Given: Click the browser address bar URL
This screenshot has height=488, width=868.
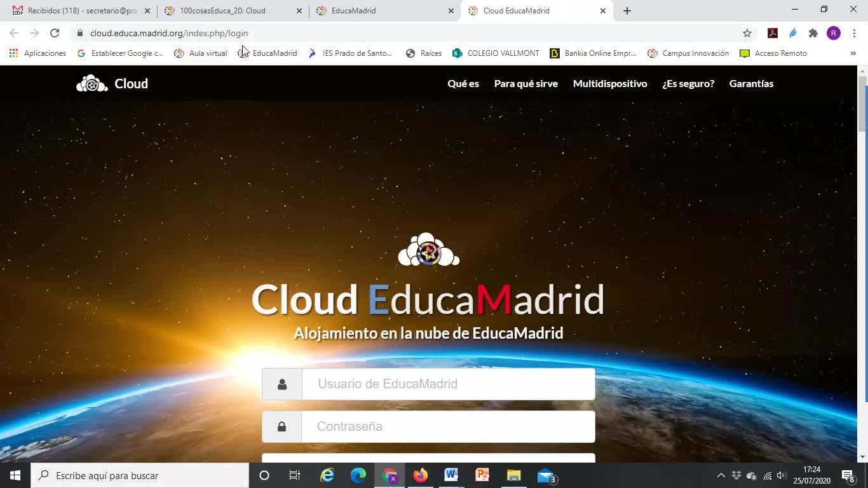Looking at the screenshot, I should click(x=169, y=33).
